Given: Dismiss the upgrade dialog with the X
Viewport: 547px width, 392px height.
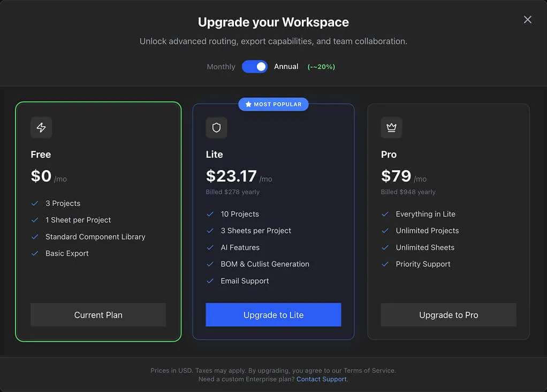Looking at the screenshot, I should [x=527, y=19].
